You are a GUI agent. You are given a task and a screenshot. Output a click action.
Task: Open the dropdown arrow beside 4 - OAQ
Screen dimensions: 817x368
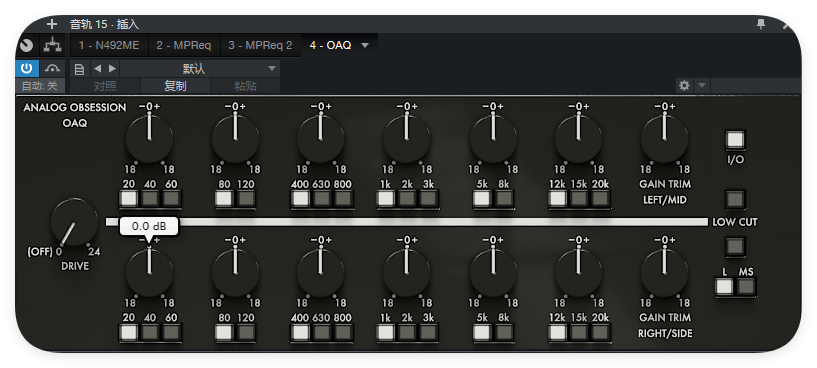click(x=365, y=45)
